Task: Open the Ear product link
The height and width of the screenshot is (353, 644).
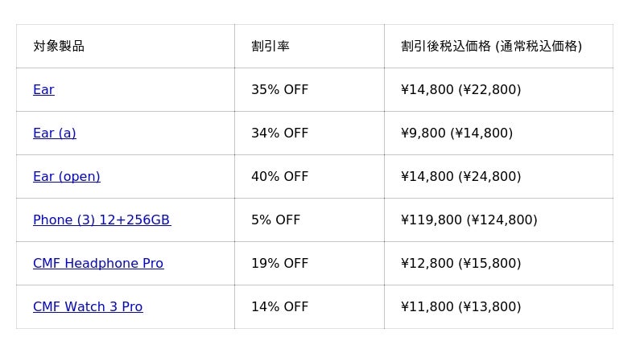Action: tap(43, 90)
